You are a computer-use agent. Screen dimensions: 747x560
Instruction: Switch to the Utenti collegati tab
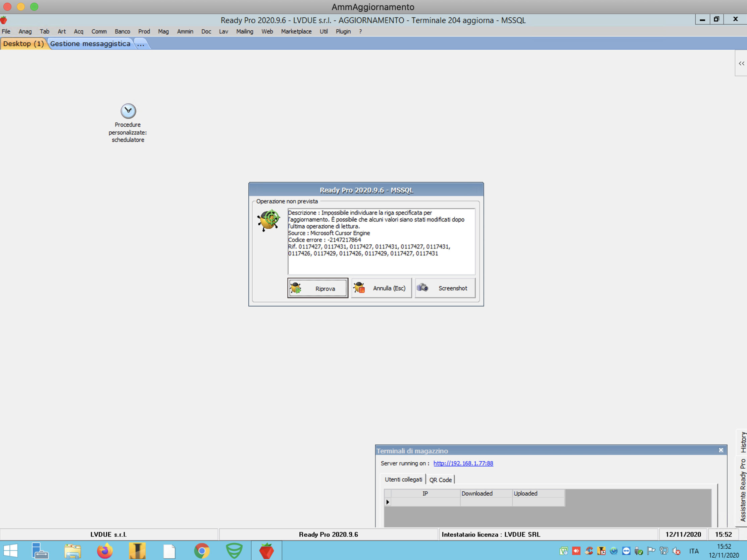(x=403, y=480)
